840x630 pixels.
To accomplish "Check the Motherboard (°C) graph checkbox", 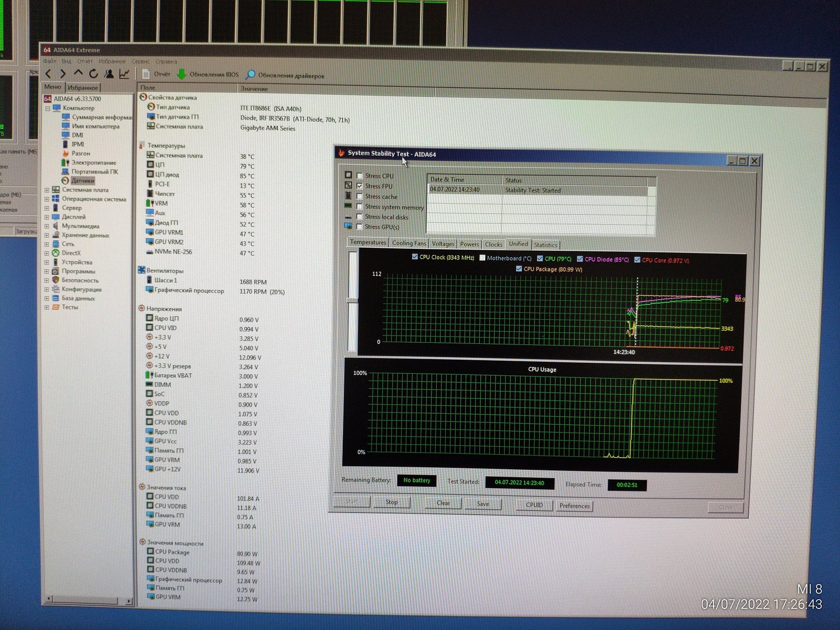I will [x=482, y=258].
